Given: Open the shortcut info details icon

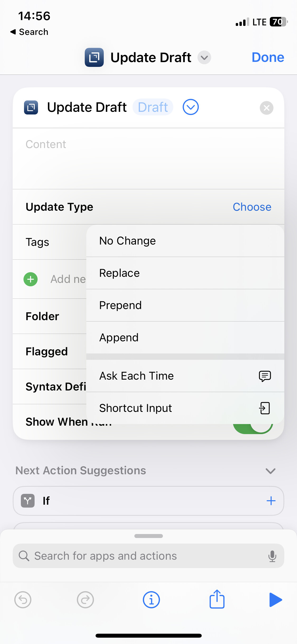Looking at the screenshot, I should [x=151, y=600].
